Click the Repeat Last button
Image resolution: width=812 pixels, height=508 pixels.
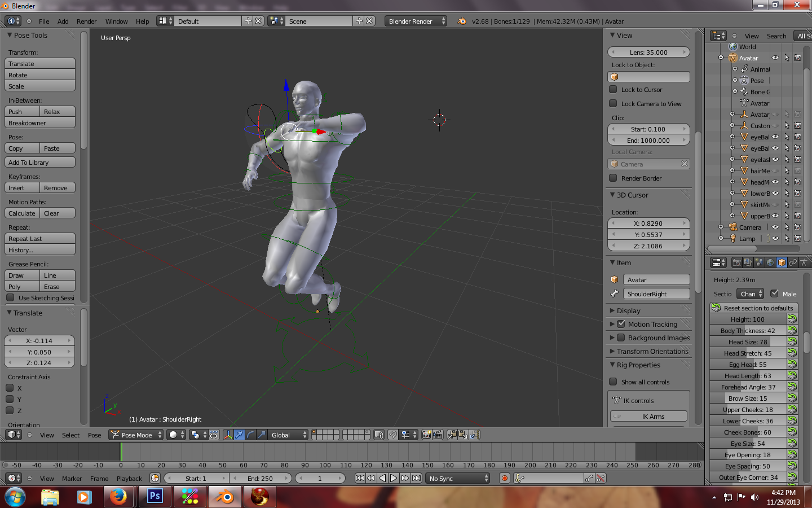pyautogui.click(x=40, y=238)
